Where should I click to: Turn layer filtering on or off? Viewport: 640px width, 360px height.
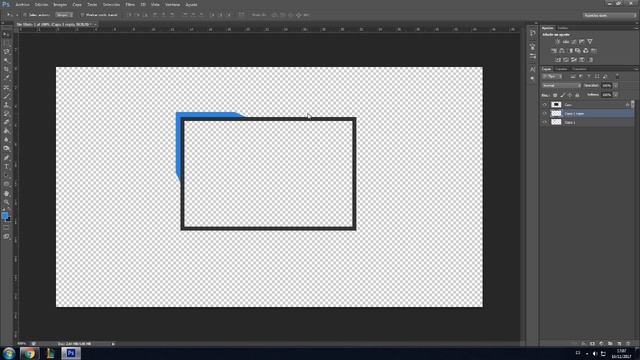pos(617,76)
